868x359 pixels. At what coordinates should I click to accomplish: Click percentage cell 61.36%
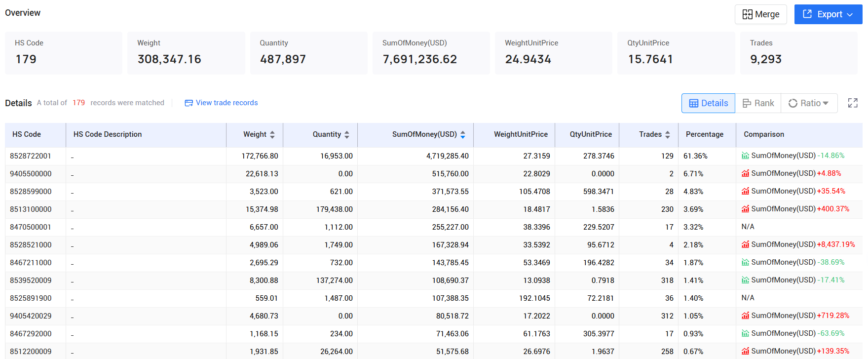pyautogui.click(x=695, y=156)
